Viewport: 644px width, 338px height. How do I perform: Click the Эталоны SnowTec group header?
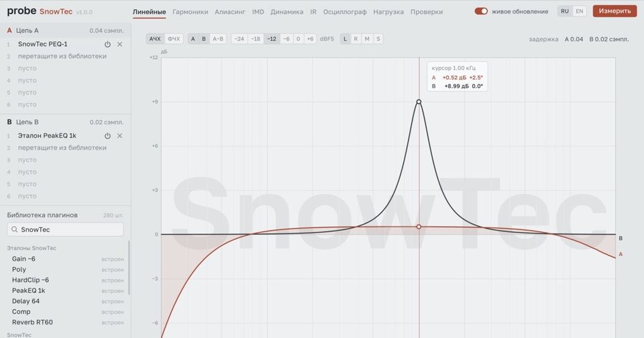[x=32, y=248]
